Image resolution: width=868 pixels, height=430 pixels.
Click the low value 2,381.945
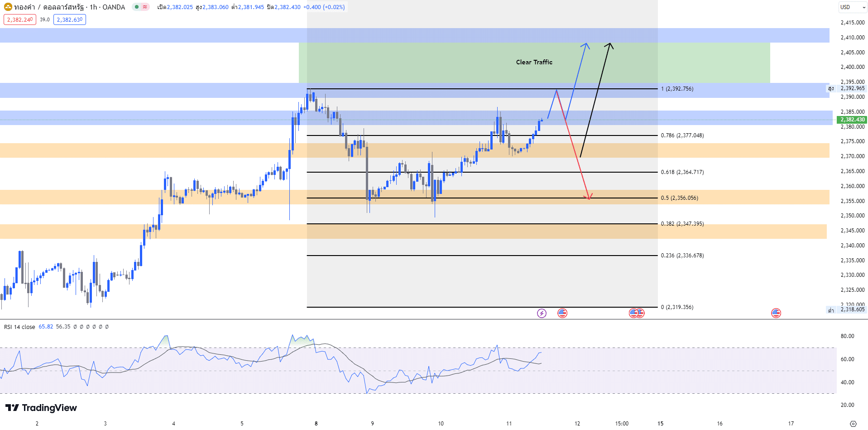point(251,7)
